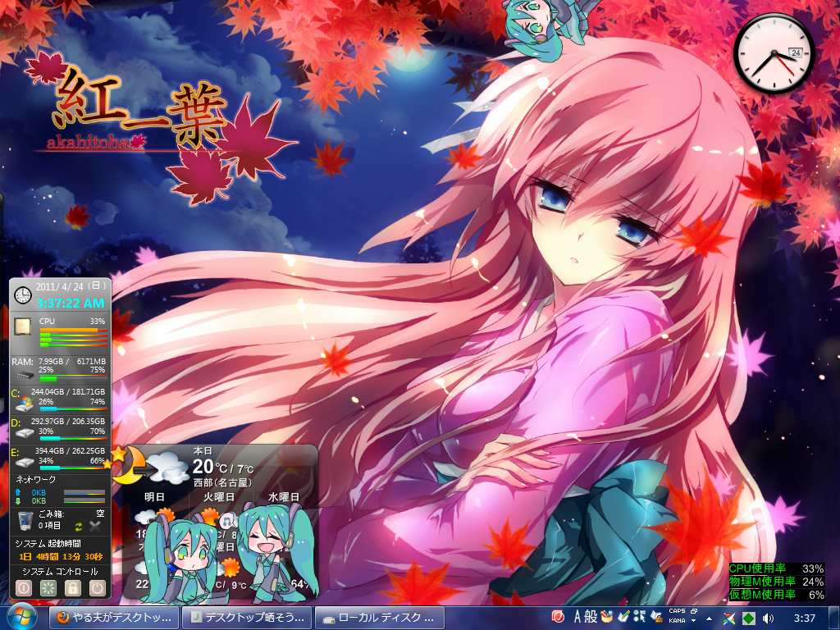The image size is (840, 630).
Task: Open the C: drive Windows icon
Action: tap(24, 404)
